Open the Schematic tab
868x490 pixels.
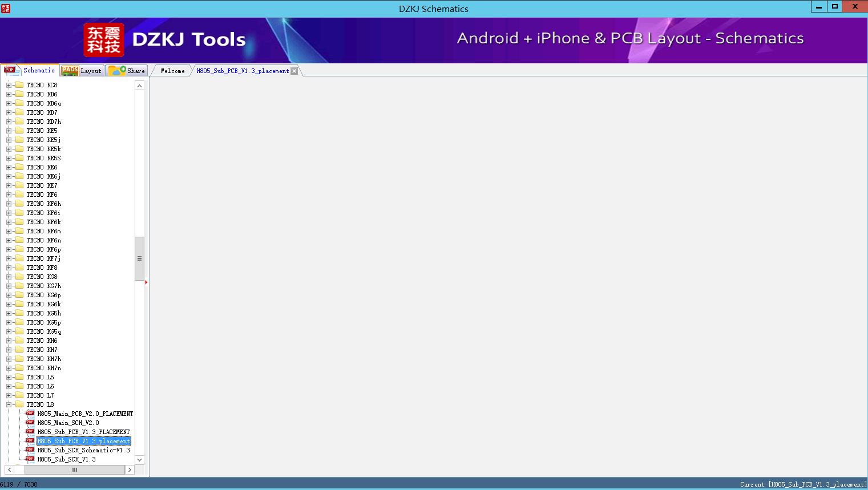coord(30,70)
